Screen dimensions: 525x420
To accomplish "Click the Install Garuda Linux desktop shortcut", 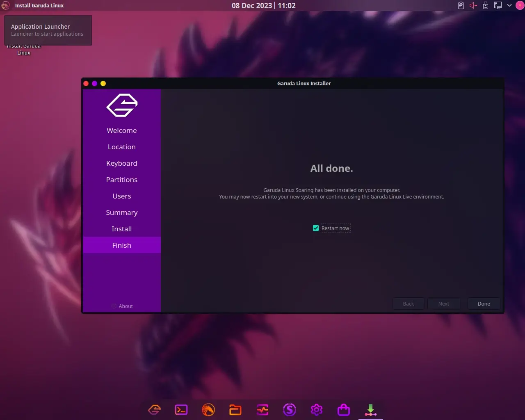I will [24, 49].
